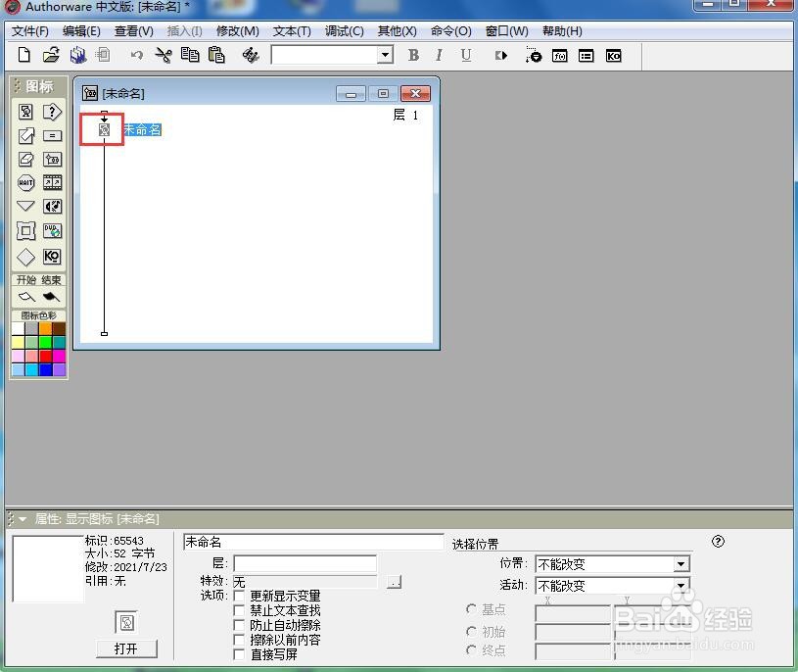Open the 位置 dropdown
Screen dimensions: 798x672
click(x=681, y=564)
